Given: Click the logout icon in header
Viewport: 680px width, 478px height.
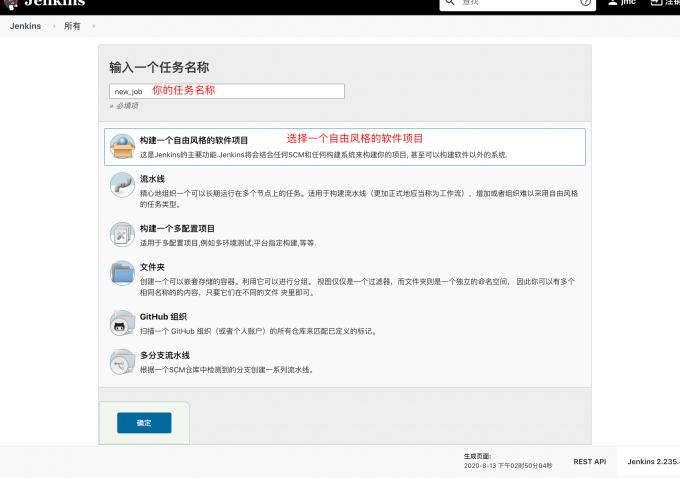Looking at the screenshot, I should (657, 2).
